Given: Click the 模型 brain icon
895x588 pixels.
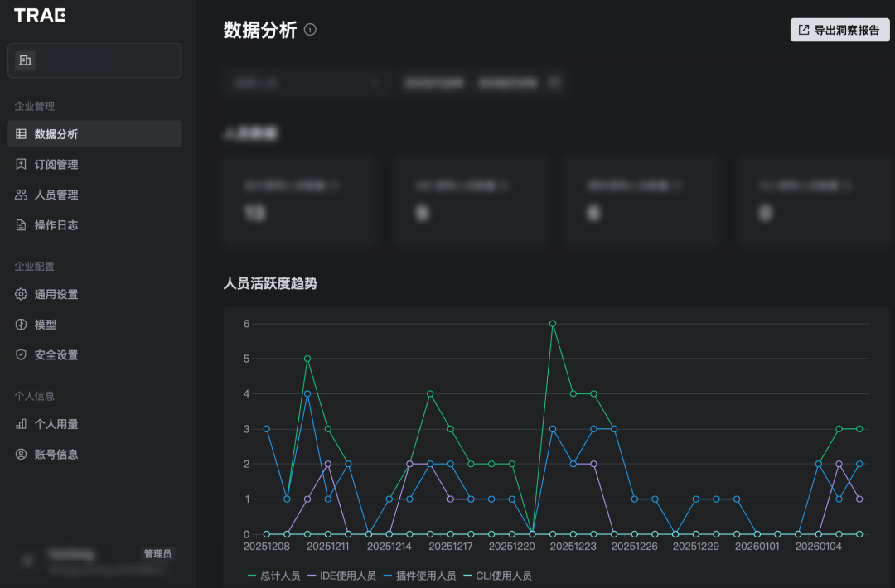Looking at the screenshot, I should click(21, 325).
